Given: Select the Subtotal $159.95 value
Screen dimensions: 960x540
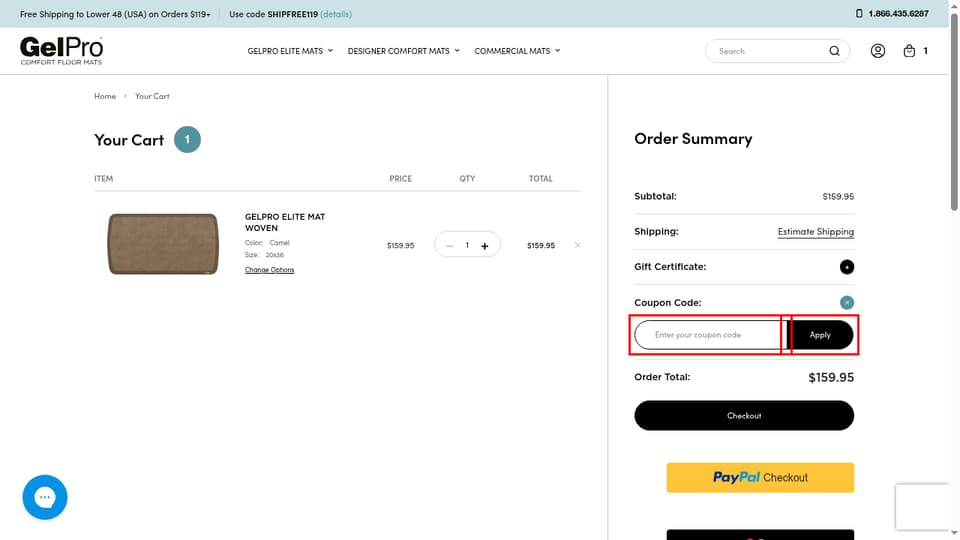Looking at the screenshot, I should 838,197.
